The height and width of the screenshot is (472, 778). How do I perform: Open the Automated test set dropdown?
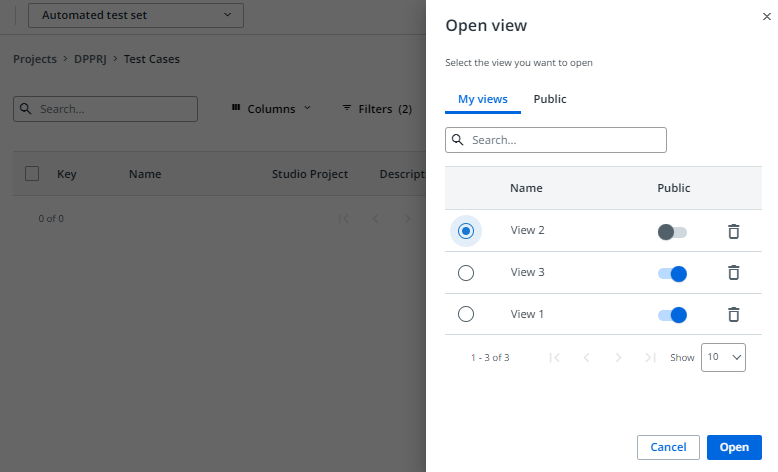tap(136, 15)
